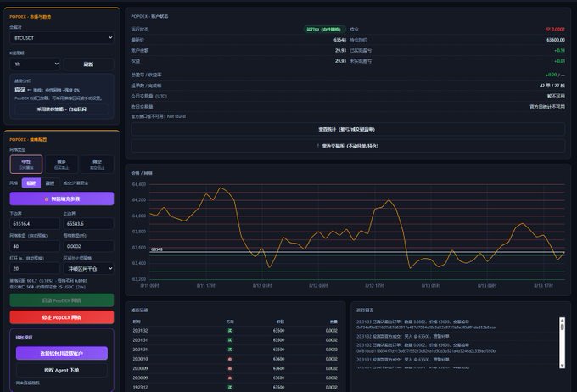Select the 中性 neutral grid type option

click(x=26, y=164)
